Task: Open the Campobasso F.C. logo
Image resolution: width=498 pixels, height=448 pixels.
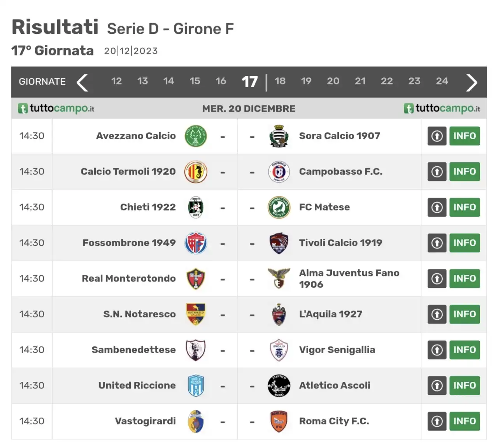Action: click(x=279, y=171)
